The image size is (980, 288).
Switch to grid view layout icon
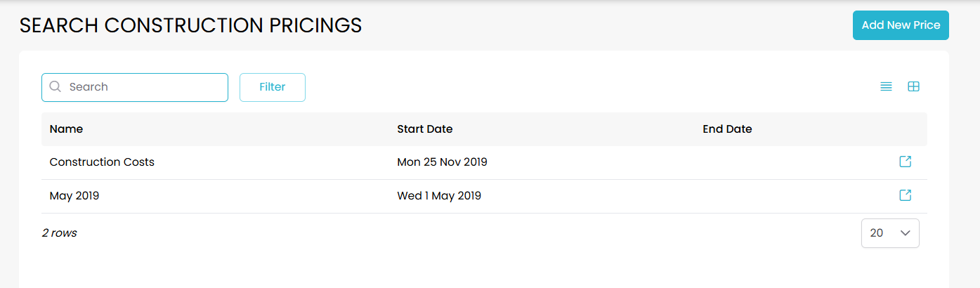click(x=913, y=87)
